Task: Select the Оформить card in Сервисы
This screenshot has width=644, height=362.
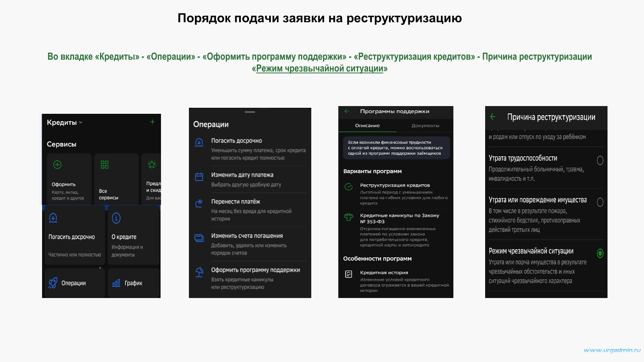Action: [69, 179]
